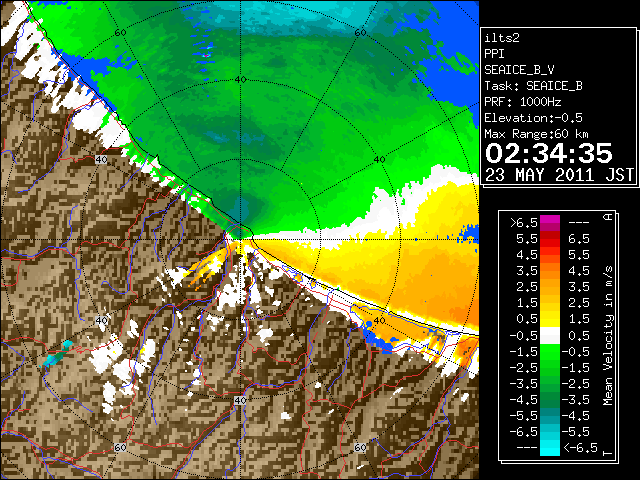Image resolution: width=640 pixels, height=480 pixels.
Task: Click the magenta swatch atop the velocity scale
Action: tap(550, 220)
